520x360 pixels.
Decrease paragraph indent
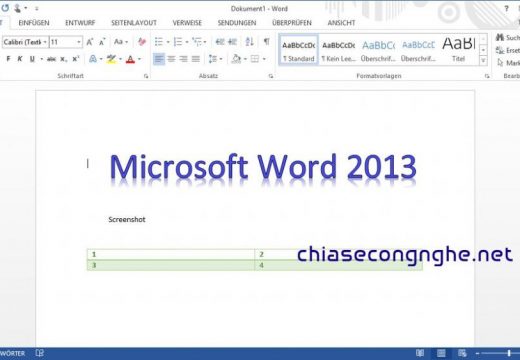coord(220,42)
